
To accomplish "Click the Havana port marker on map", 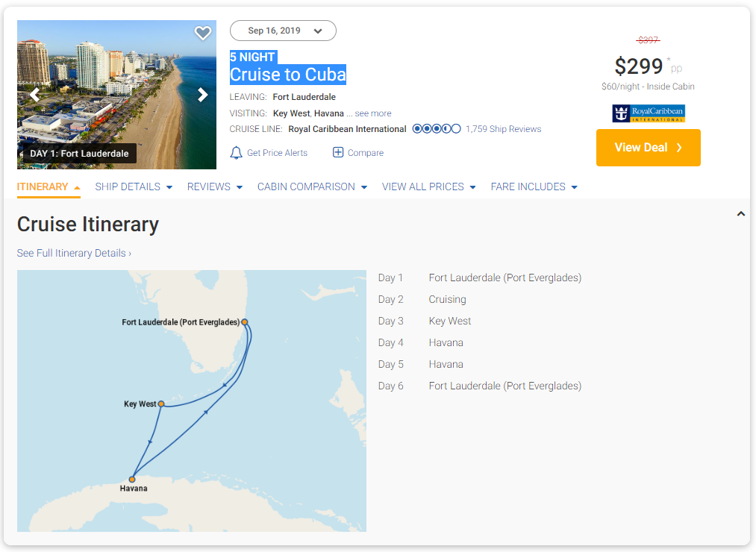I will [x=132, y=480].
